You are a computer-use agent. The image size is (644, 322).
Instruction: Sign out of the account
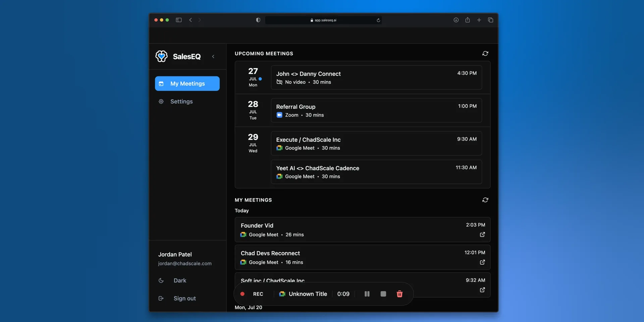[184, 298]
